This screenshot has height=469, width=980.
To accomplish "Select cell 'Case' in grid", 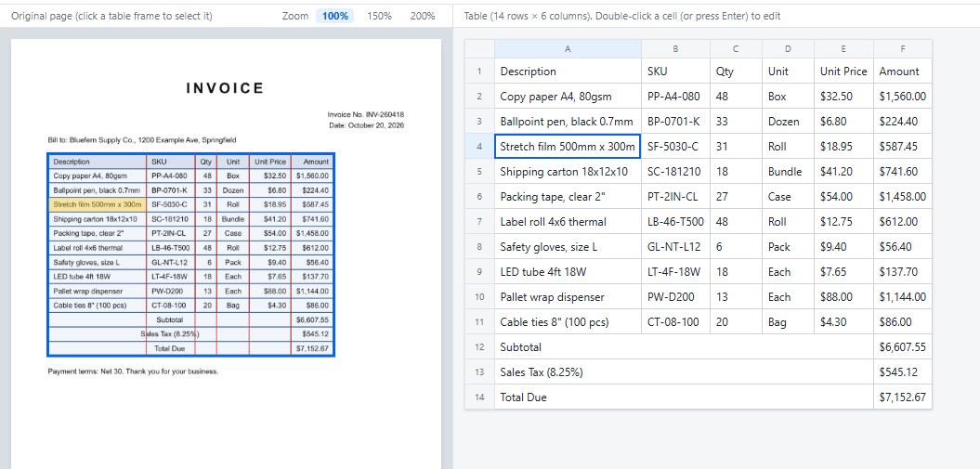I will tap(788, 197).
